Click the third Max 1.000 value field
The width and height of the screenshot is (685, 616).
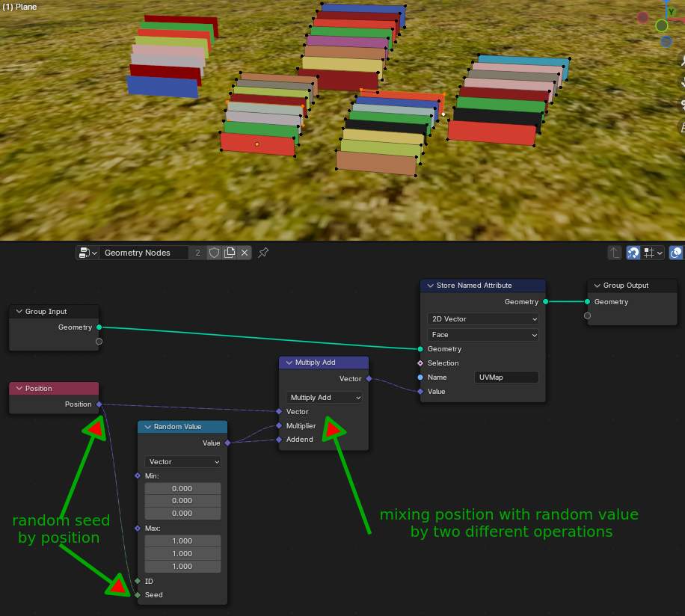[x=182, y=566]
